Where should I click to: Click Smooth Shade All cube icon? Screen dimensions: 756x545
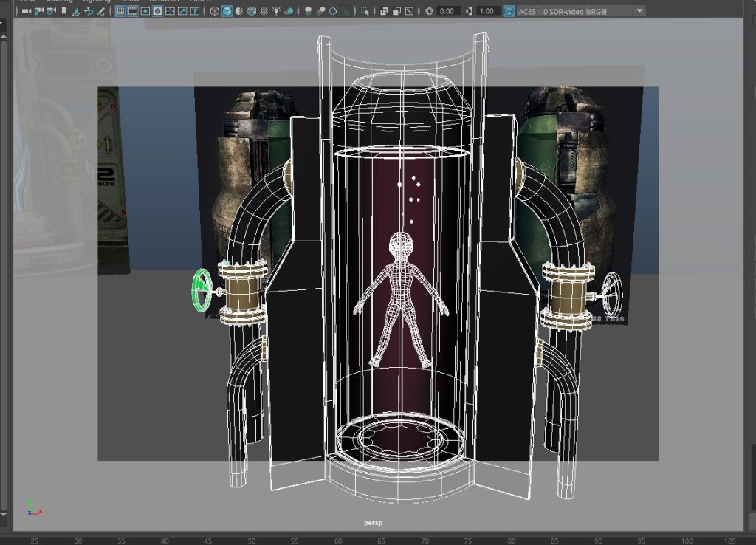(x=227, y=11)
